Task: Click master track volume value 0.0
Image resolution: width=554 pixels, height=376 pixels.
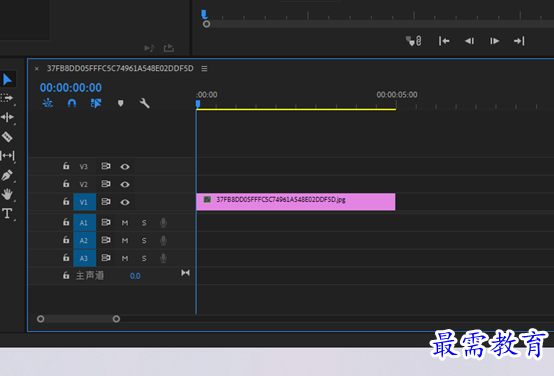Action: [x=135, y=276]
